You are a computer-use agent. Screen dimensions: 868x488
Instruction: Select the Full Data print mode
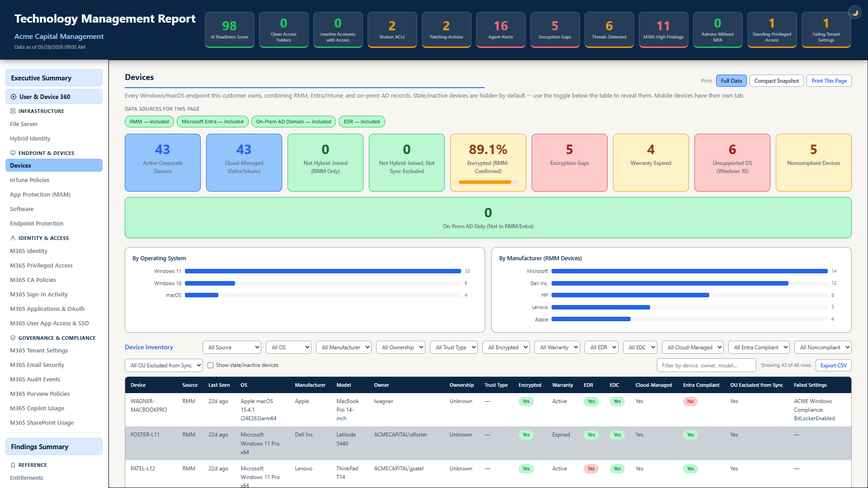pos(731,81)
